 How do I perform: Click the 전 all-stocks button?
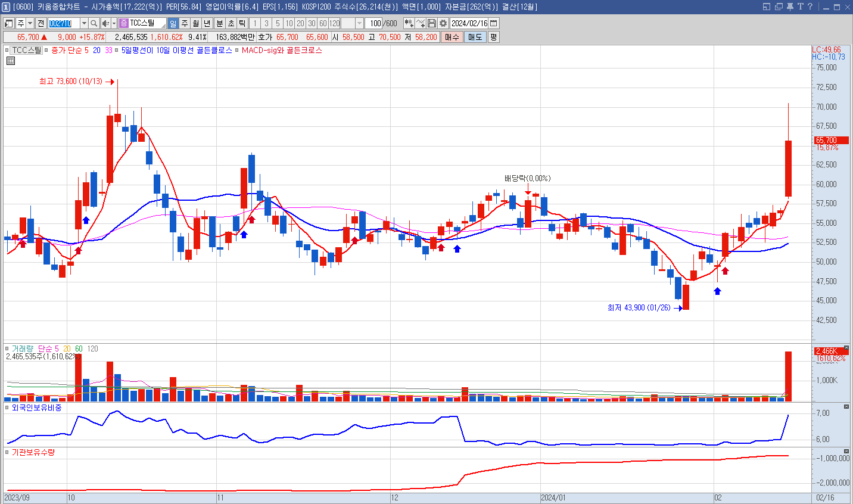(x=41, y=23)
